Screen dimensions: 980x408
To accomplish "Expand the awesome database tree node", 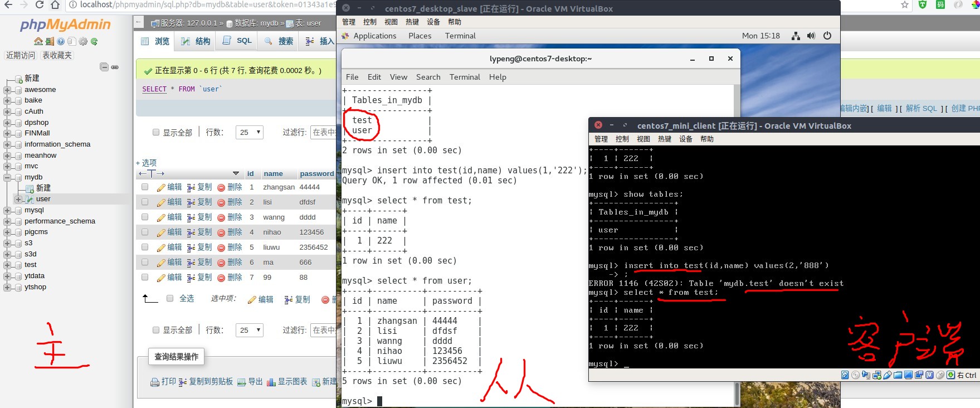I will pos(7,90).
